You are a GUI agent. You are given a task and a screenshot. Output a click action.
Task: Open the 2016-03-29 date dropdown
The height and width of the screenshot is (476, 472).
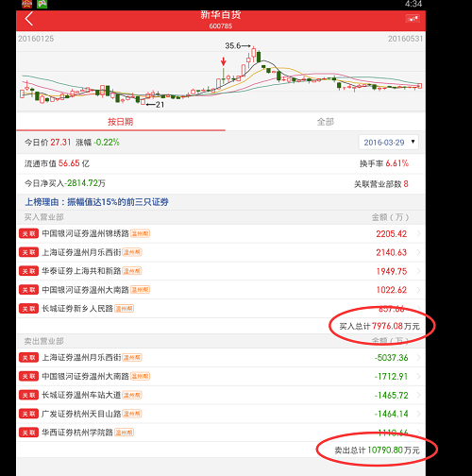(388, 143)
